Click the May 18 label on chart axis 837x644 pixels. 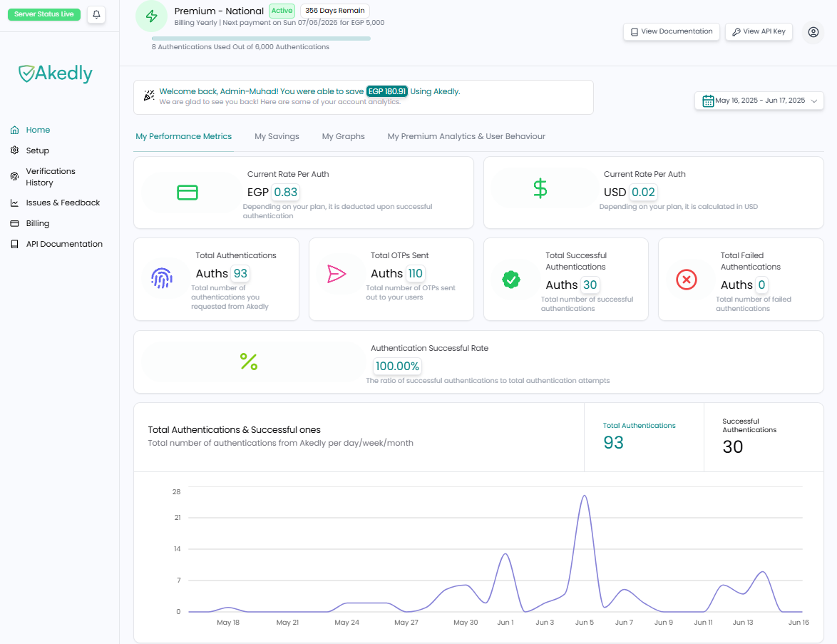pos(228,623)
